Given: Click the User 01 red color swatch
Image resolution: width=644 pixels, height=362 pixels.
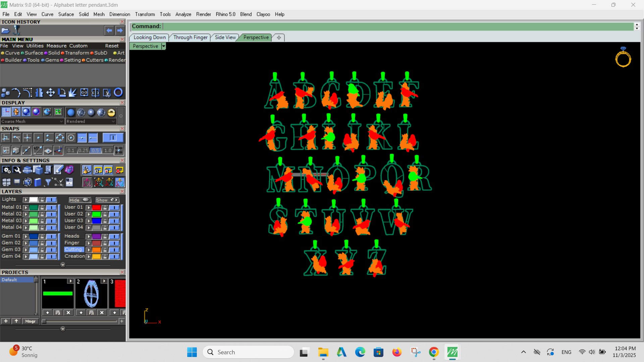Looking at the screenshot, I should coord(96,207).
